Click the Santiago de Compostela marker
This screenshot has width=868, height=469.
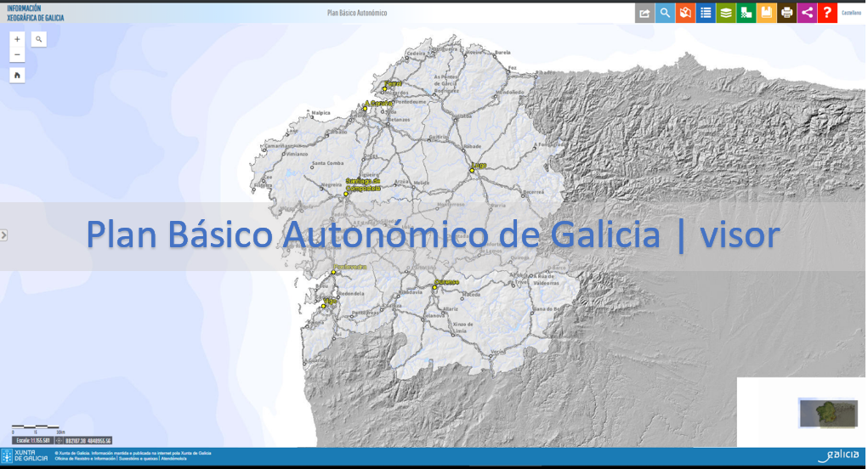pos(346,194)
